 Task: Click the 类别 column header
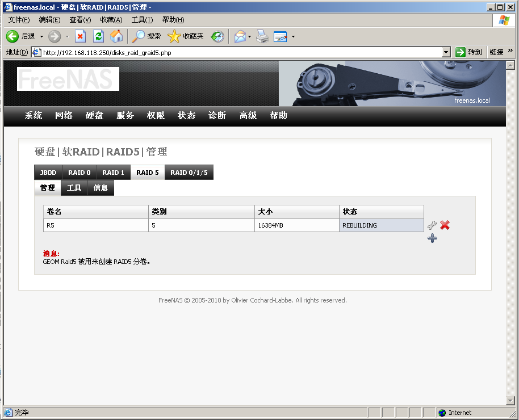tap(201, 212)
